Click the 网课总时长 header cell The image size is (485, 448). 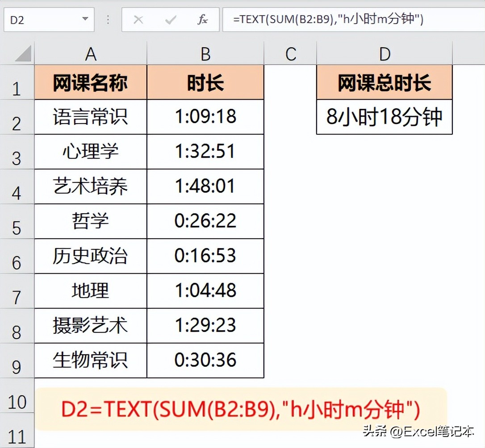tap(384, 83)
